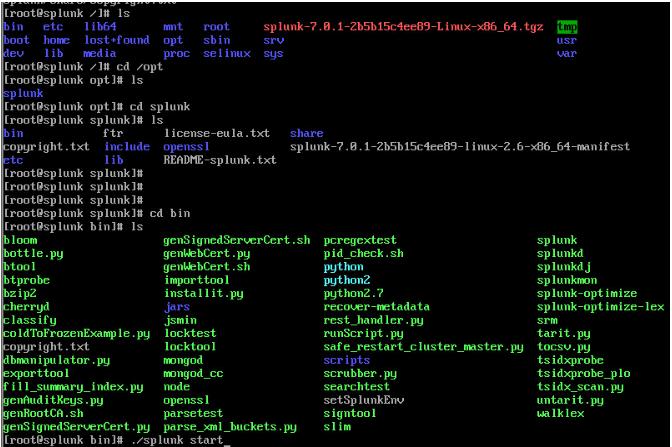Select safe_restart_cluster_master.py file name
Image resolution: width=672 pixels, height=447 pixels.
tap(423, 347)
